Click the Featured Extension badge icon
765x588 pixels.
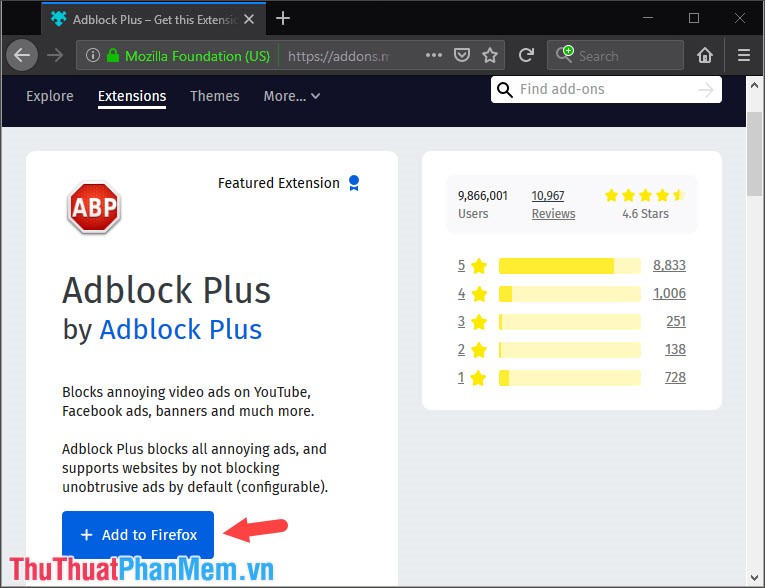(x=354, y=183)
